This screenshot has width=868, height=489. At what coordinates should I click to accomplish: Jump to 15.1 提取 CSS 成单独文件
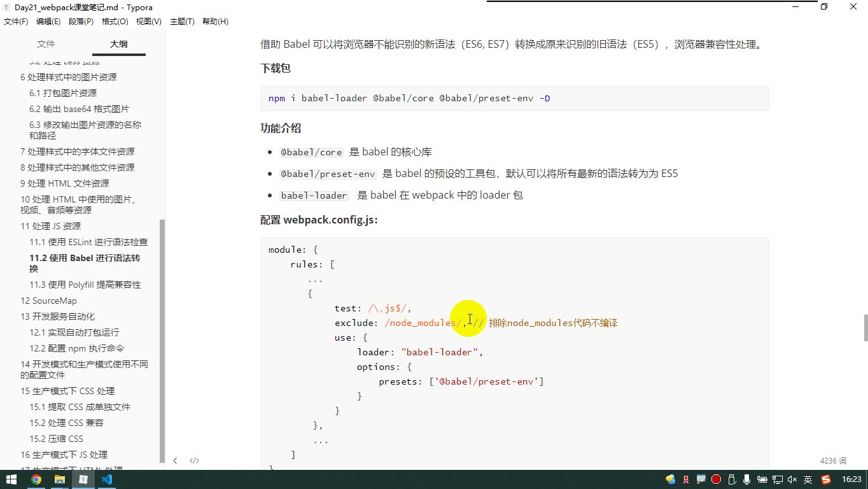(80, 407)
